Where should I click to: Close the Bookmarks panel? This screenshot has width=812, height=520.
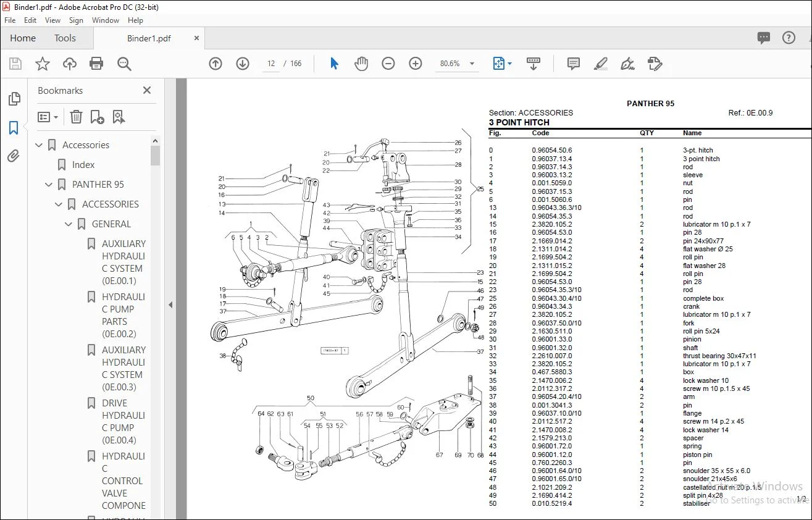(147, 90)
